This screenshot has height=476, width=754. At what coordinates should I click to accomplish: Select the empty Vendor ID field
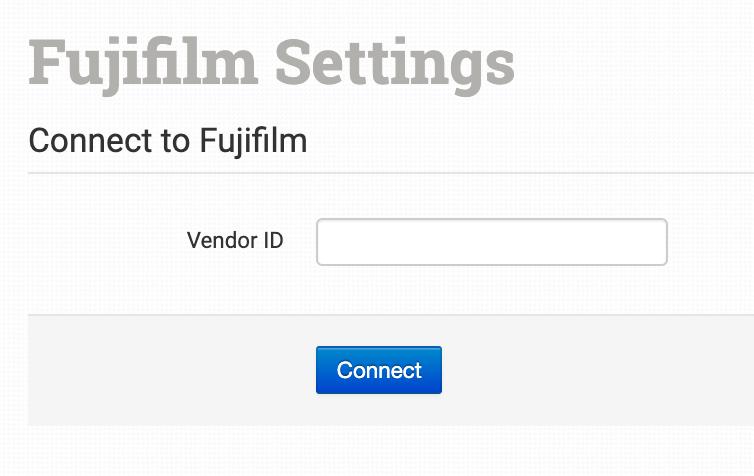click(x=491, y=242)
